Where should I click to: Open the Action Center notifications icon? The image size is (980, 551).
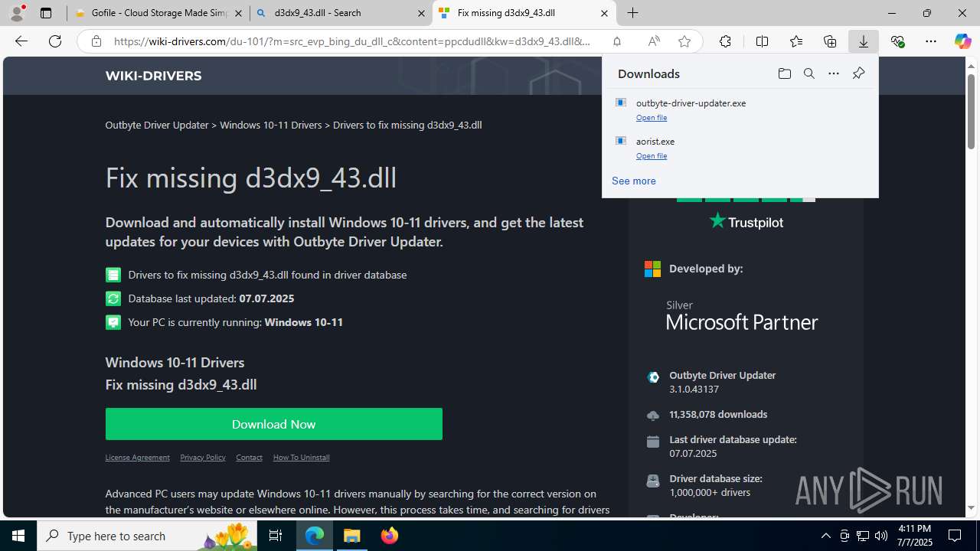pos(955,536)
